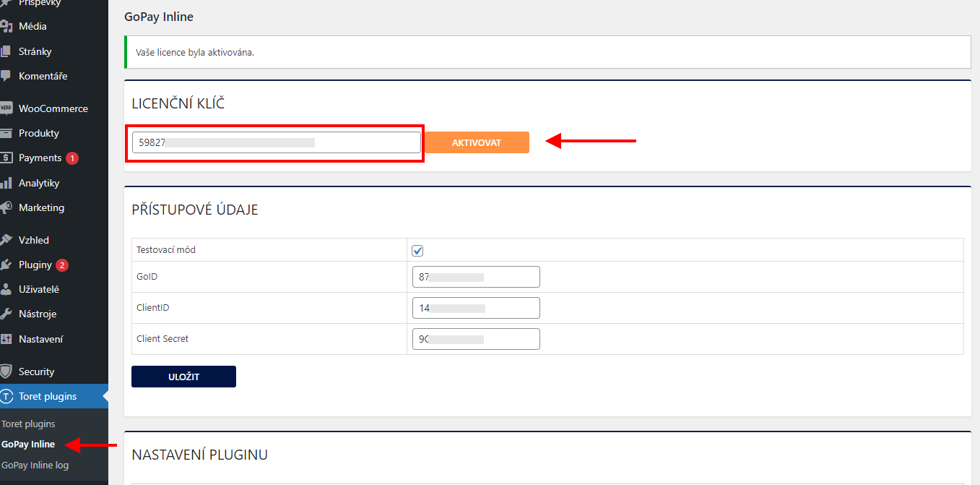Open Média via its sidebar icon
980x485 pixels.
[6, 27]
